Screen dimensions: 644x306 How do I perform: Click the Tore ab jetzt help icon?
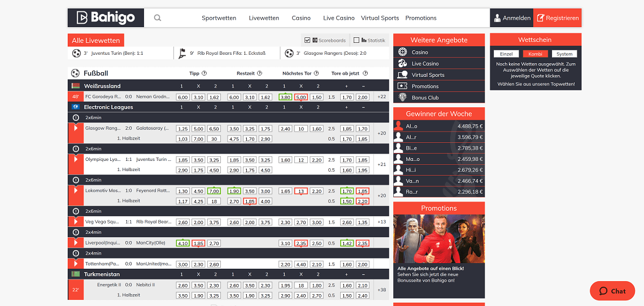point(365,73)
